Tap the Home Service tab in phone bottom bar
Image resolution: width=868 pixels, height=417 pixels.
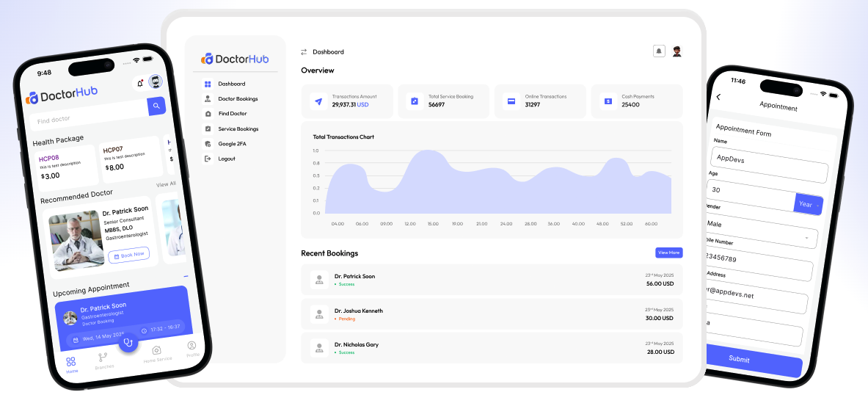pyautogui.click(x=157, y=355)
